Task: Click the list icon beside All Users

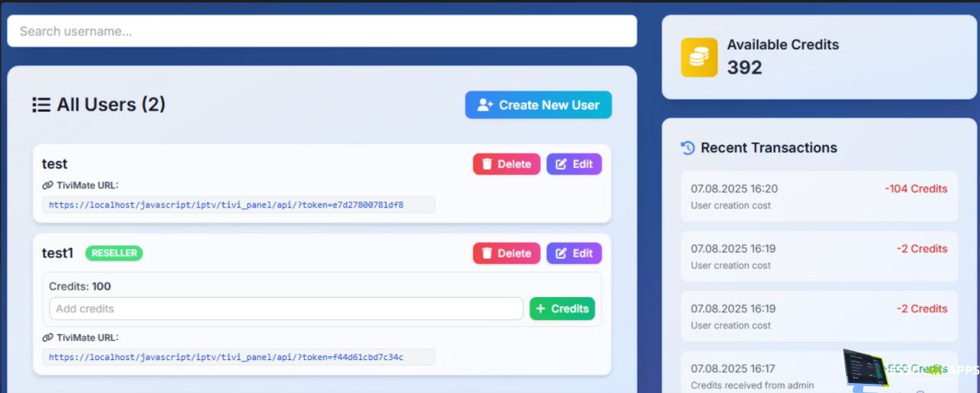Action: tap(41, 105)
